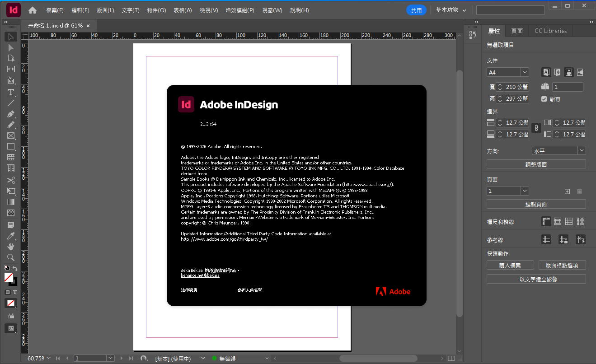The width and height of the screenshot is (596, 364).
Task: Open the 水平 direction dropdown
Action: click(582, 150)
